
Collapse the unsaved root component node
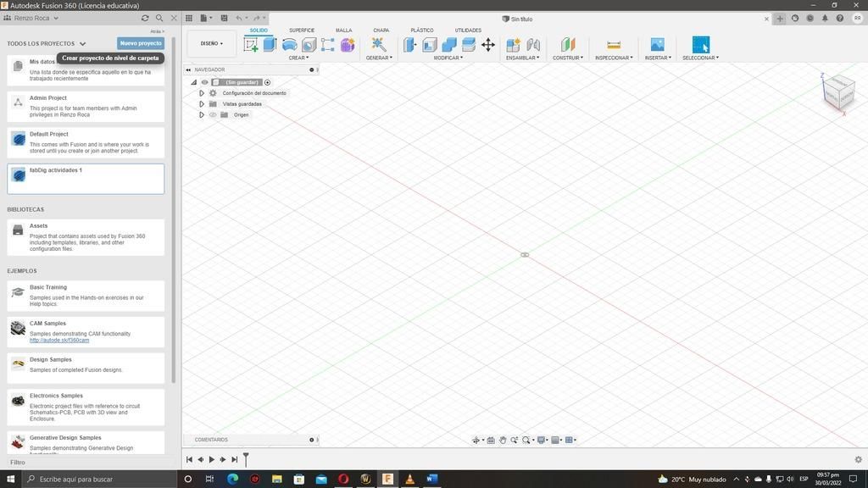click(194, 82)
